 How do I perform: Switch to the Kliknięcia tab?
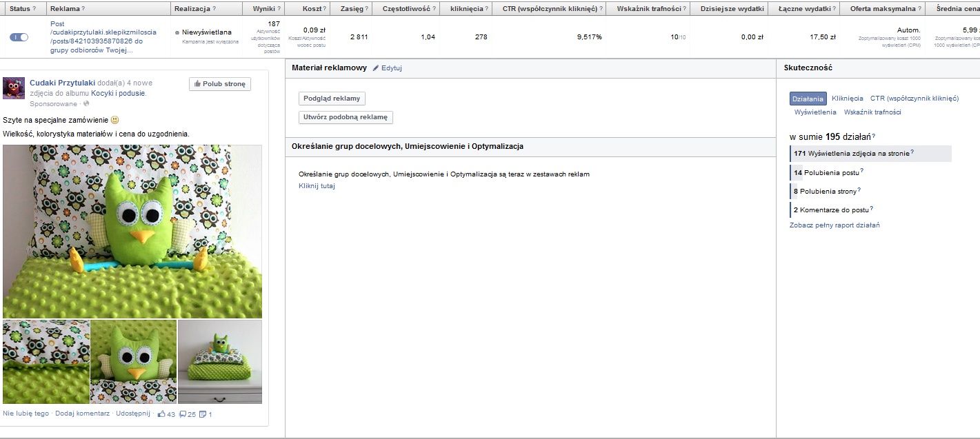tap(847, 99)
